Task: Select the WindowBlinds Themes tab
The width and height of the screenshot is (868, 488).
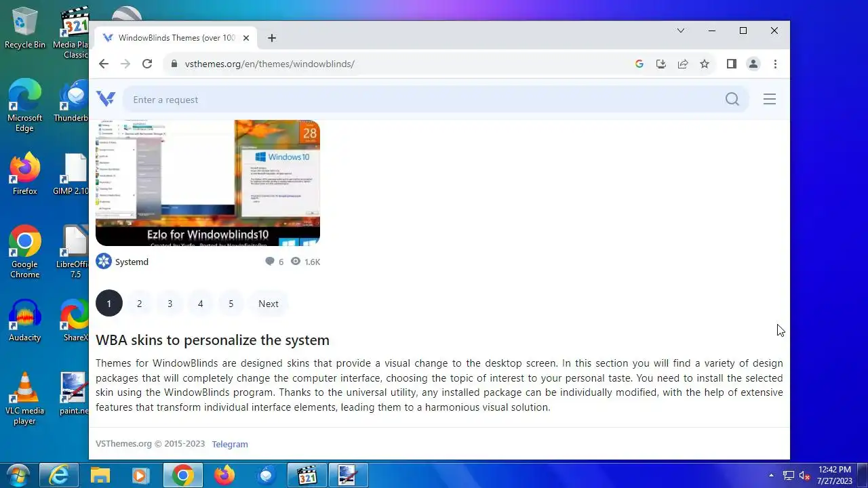Action: pos(176,38)
